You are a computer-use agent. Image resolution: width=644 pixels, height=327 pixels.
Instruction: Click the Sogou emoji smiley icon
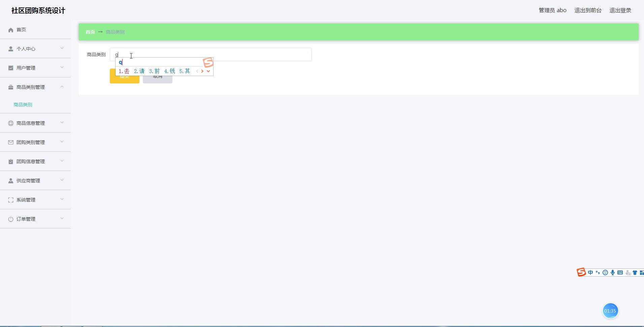[605, 272]
